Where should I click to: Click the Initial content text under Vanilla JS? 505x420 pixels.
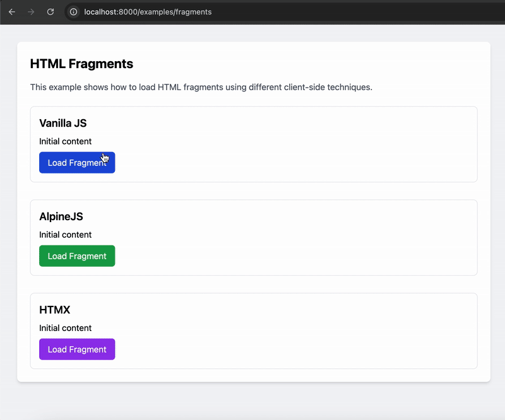65,141
